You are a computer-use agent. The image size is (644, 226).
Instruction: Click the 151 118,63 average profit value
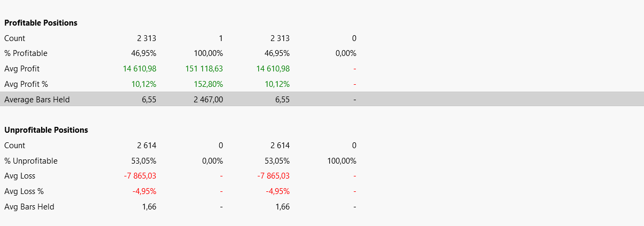click(204, 69)
